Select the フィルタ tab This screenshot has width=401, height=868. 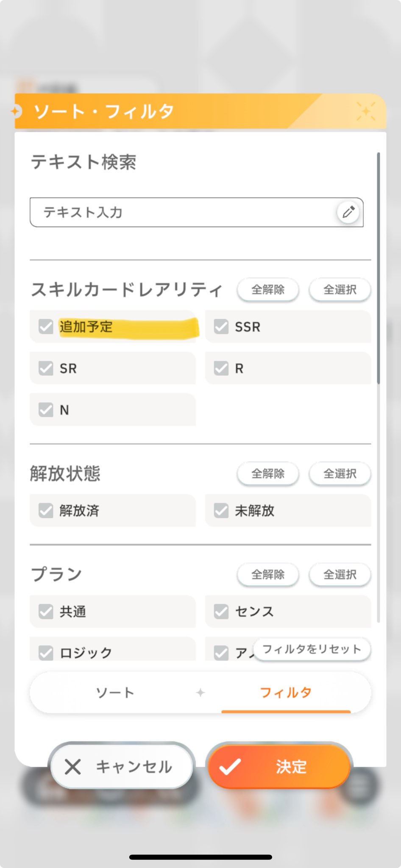tap(286, 693)
